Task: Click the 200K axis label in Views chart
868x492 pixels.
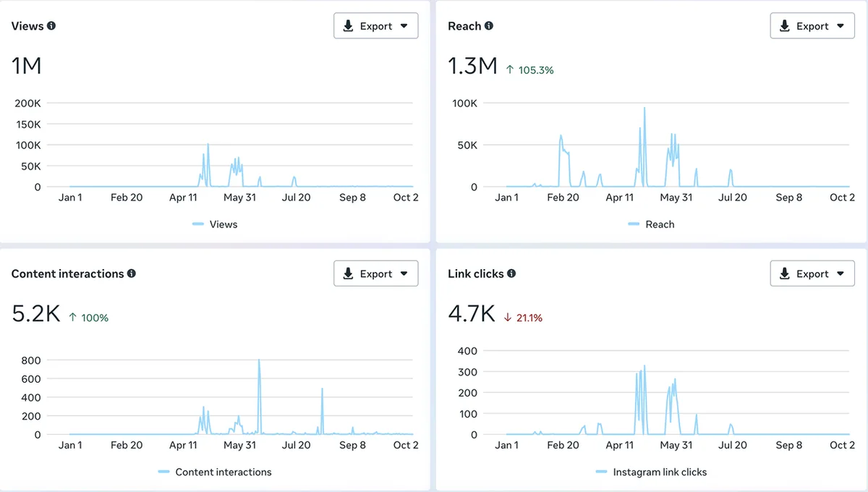Action: click(x=27, y=103)
